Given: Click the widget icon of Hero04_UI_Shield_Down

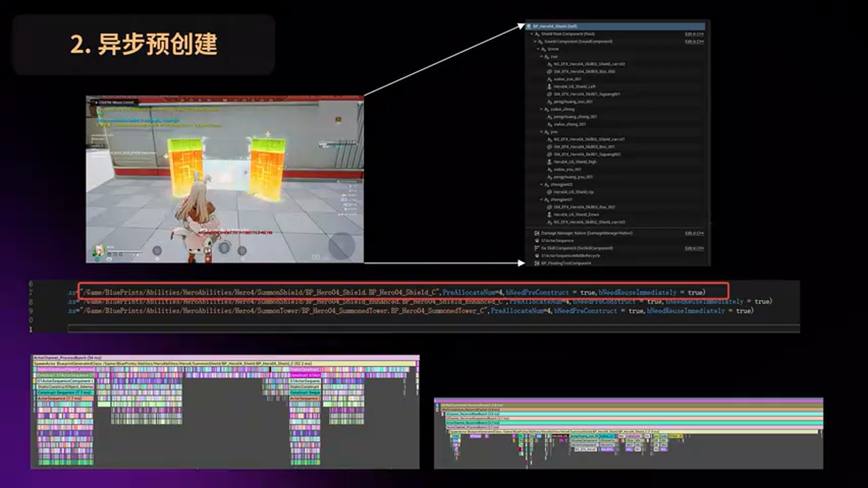Looking at the screenshot, I should (x=549, y=214).
